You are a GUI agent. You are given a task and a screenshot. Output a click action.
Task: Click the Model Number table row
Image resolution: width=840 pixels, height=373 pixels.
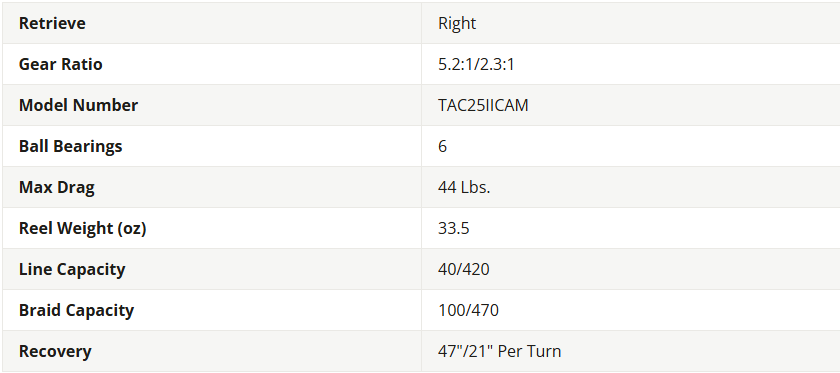point(421,105)
